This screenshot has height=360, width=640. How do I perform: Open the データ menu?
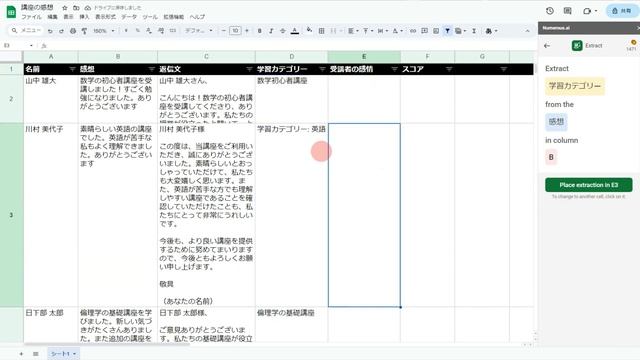point(129,17)
